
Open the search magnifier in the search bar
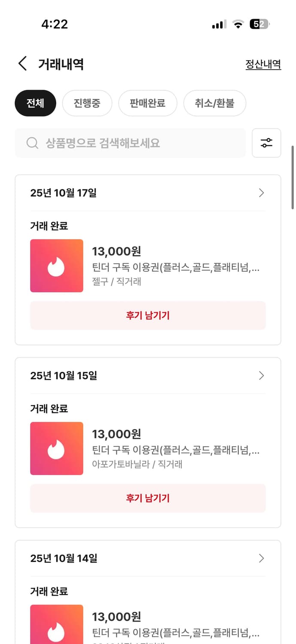click(x=32, y=143)
